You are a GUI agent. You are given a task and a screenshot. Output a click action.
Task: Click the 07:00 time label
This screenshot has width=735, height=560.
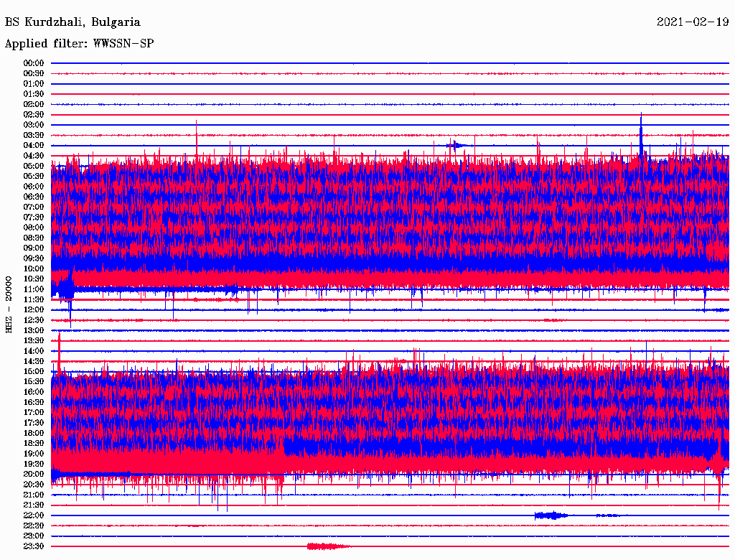click(x=34, y=207)
